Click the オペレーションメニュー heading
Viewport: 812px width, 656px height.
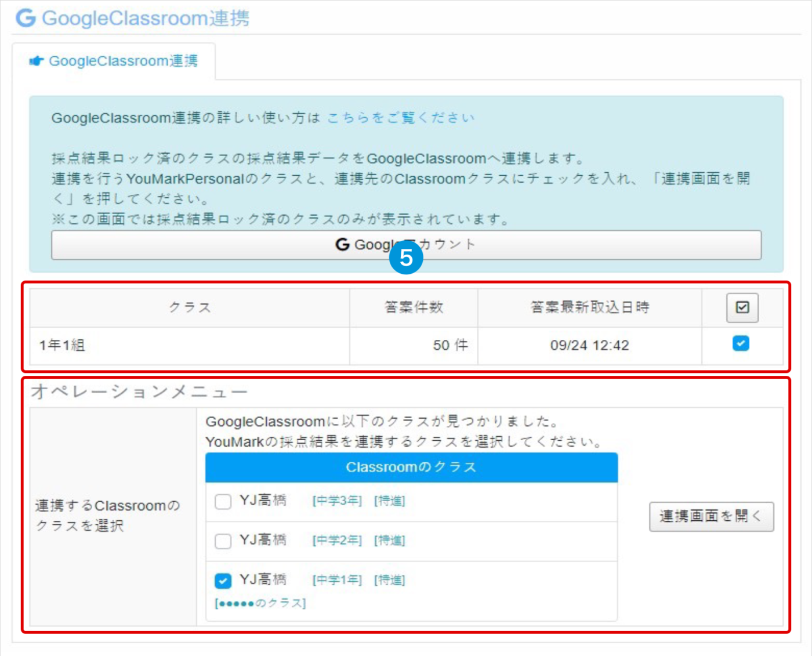point(139,392)
